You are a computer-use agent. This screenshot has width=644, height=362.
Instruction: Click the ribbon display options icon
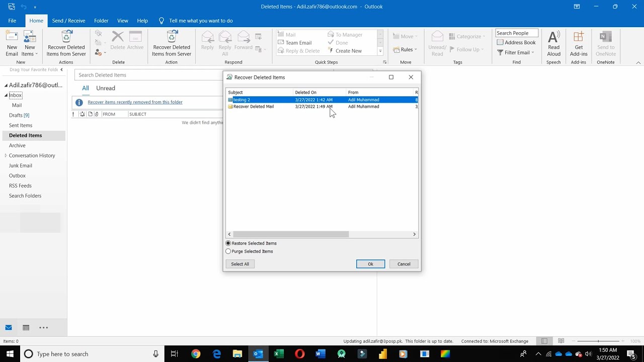[x=577, y=7]
